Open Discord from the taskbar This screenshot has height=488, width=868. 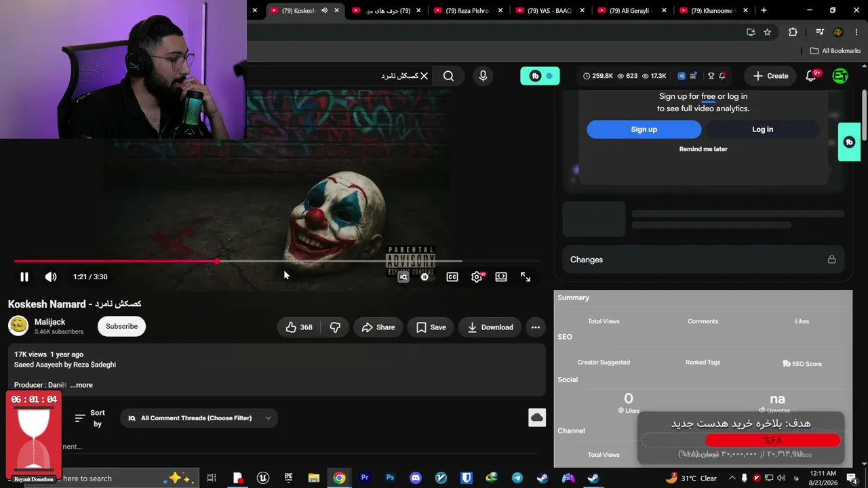(416, 478)
